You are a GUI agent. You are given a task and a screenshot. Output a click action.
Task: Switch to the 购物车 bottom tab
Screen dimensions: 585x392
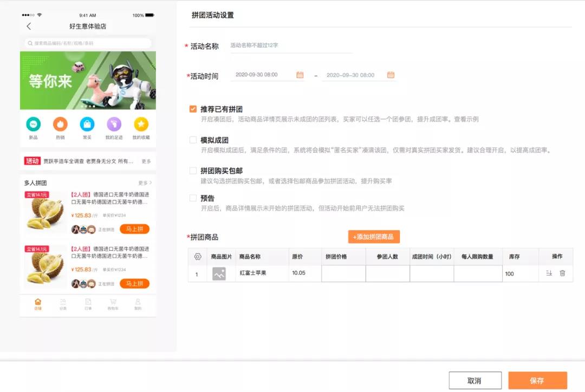pos(113,304)
